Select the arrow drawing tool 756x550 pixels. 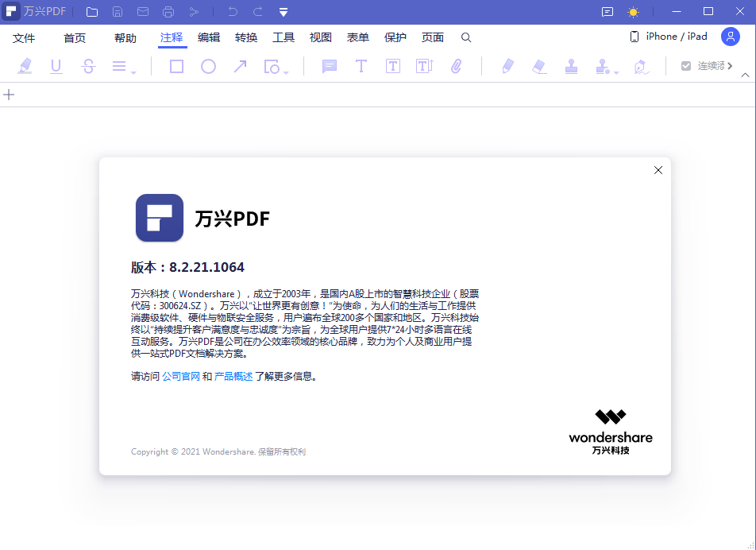coord(240,66)
